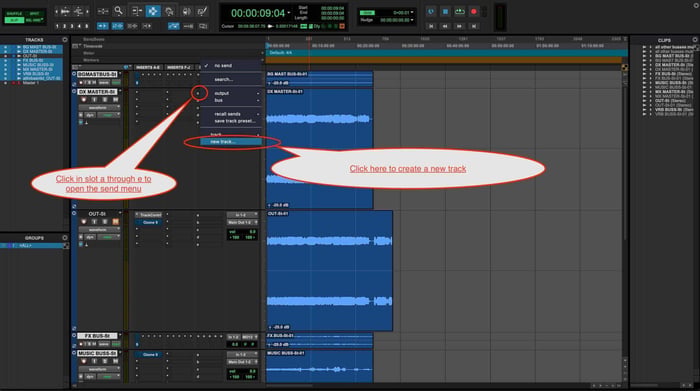Click the Stop transport button
700x391 pixels.
[x=445, y=12]
